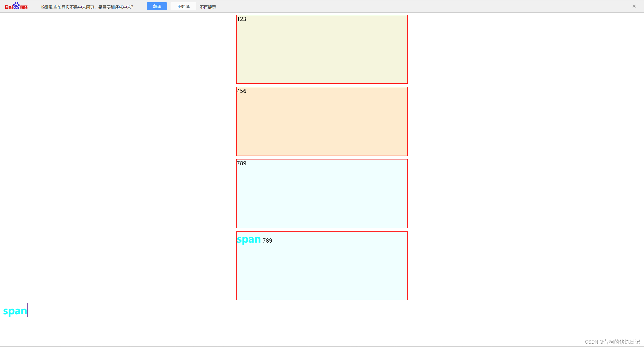The height and width of the screenshot is (347, 644).
Task: Click the purple-bordered span box at bottom left
Action: pyautogui.click(x=15, y=310)
